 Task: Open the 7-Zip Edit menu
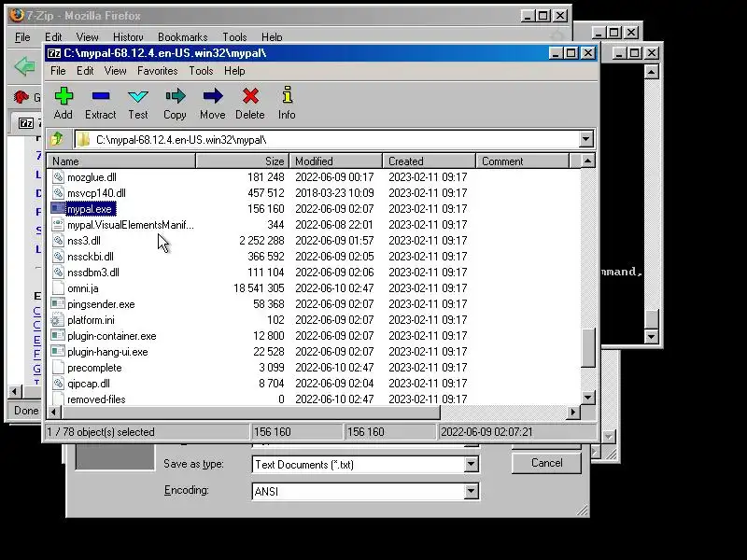tap(85, 71)
